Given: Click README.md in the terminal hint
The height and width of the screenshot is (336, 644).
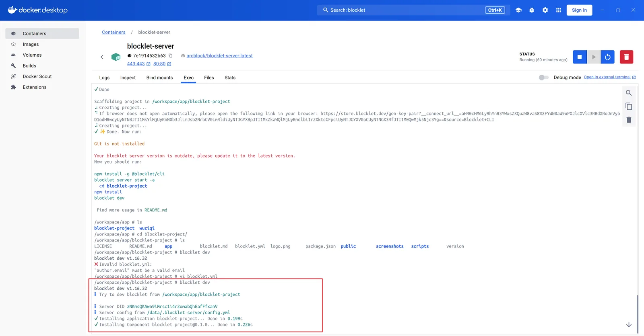Looking at the screenshot, I should point(156,210).
